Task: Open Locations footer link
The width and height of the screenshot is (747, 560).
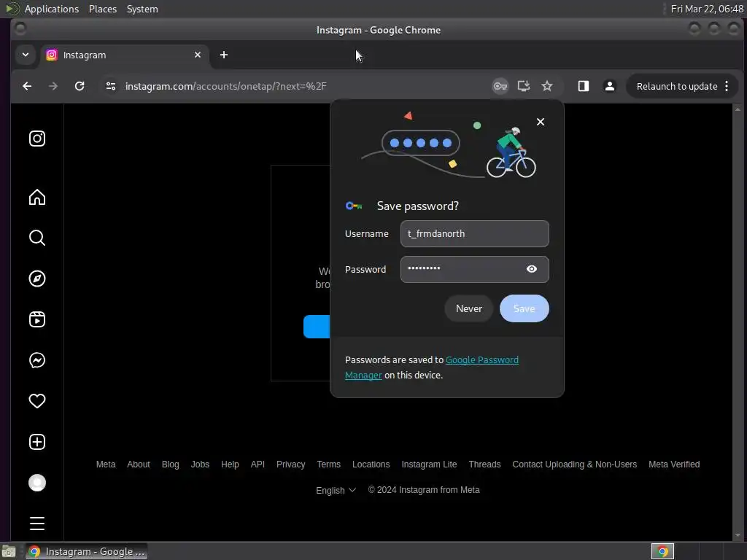Action: click(x=371, y=464)
